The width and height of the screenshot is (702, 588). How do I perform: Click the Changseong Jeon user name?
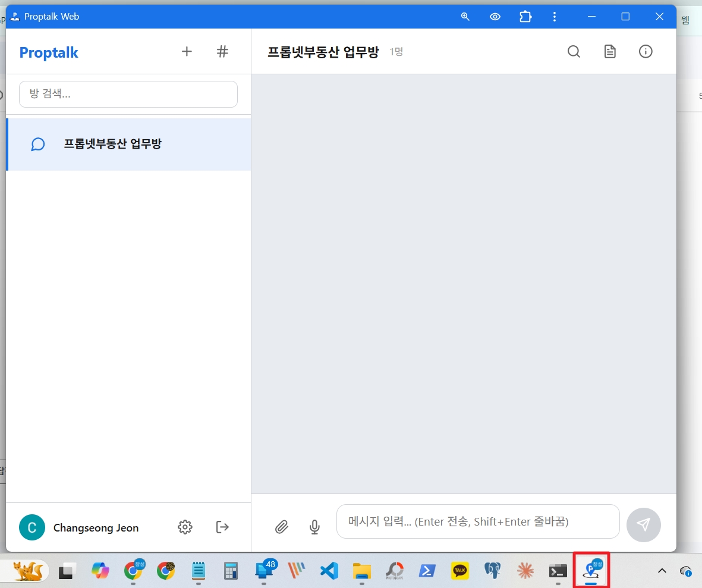pos(96,528)
